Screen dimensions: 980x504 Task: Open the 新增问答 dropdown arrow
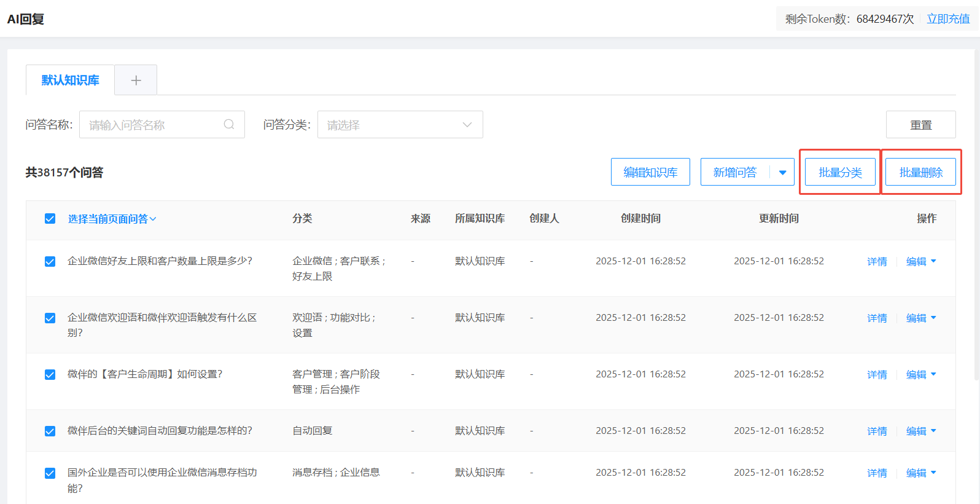pos(782,173)
